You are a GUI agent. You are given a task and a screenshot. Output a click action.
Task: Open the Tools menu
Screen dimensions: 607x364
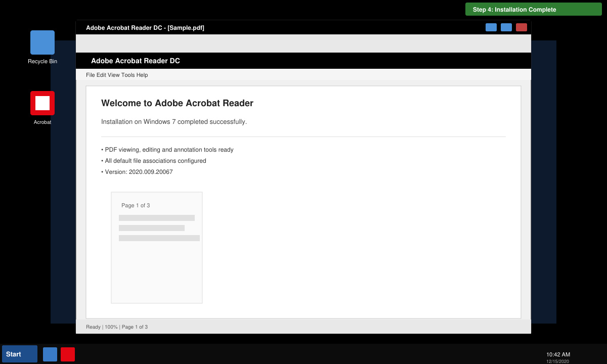coord(128,75)
